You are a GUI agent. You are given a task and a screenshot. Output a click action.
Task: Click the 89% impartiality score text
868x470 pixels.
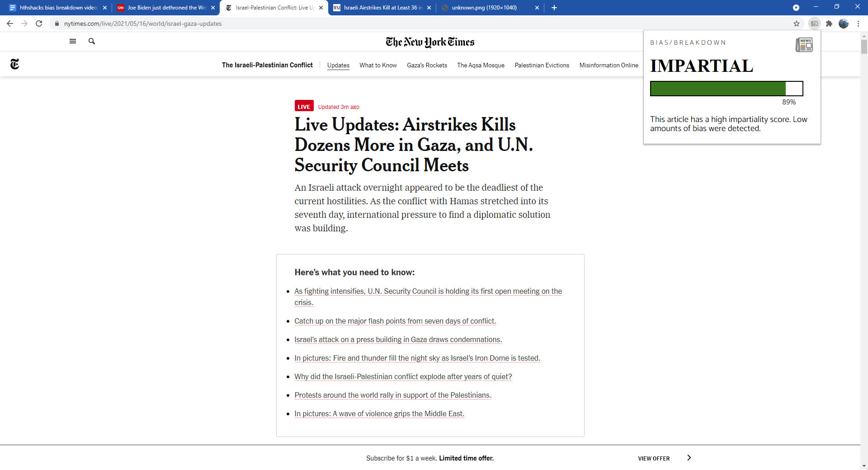pyautogui.click(x=789, y=102)
